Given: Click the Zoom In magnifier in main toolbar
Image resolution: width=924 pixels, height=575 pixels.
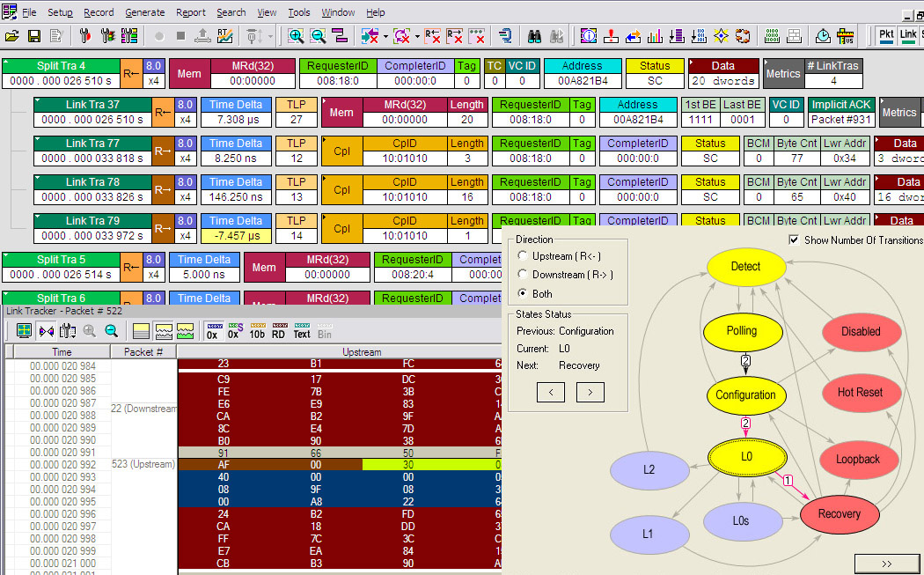Looking at the screenshot, I should coord(296,36).
